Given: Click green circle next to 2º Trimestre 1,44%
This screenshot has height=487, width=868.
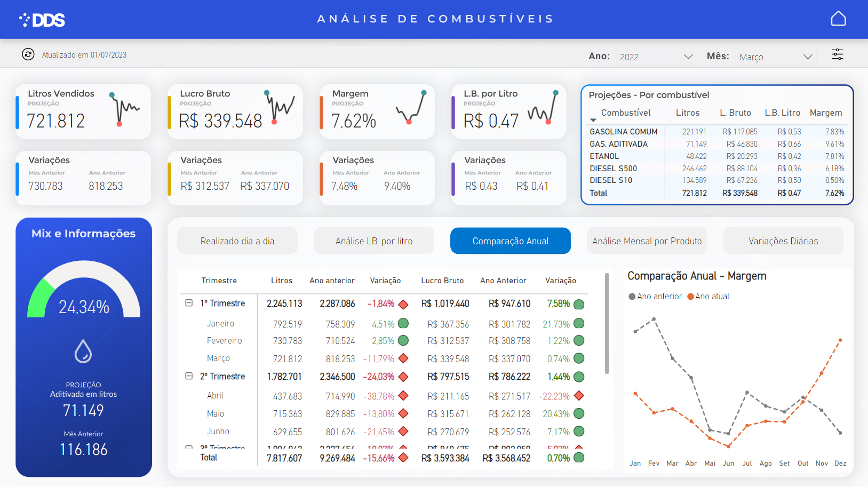Looking at the screenshot, I should coord(579,377).
